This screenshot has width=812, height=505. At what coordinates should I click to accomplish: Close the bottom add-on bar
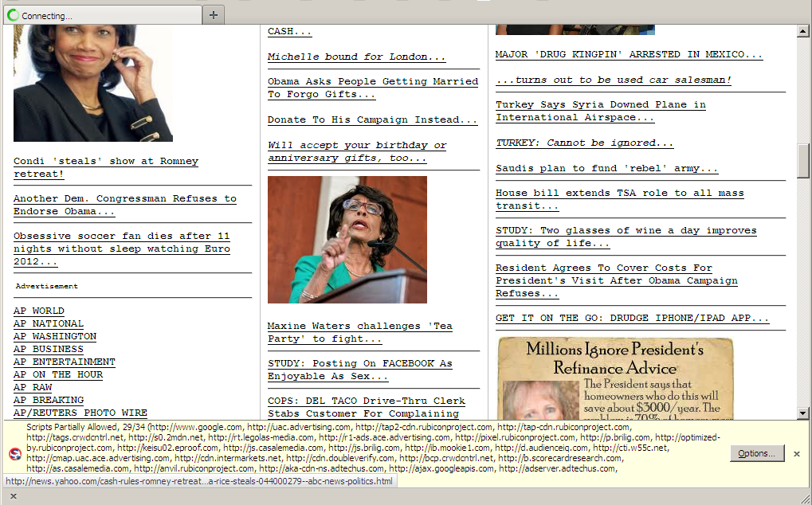(x=14, y=495)
